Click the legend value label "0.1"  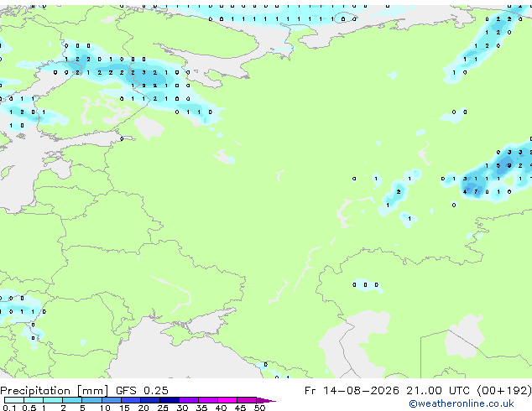(9, 408)
